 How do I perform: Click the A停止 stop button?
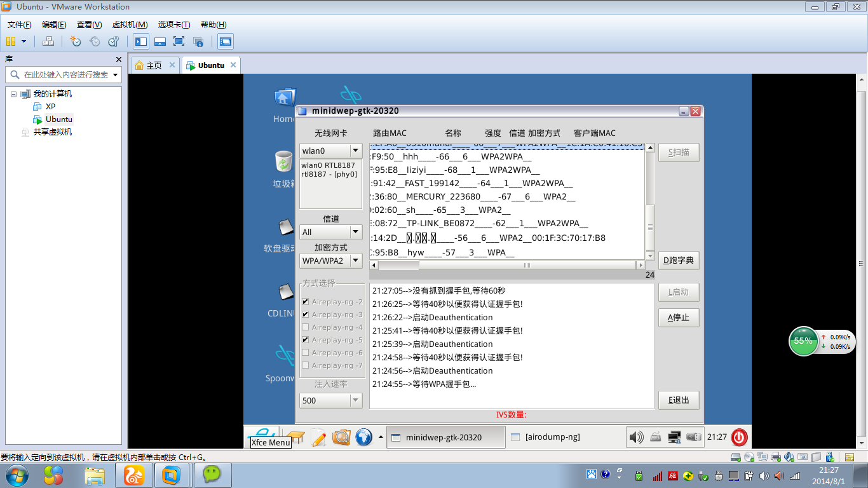pos(679,318)
